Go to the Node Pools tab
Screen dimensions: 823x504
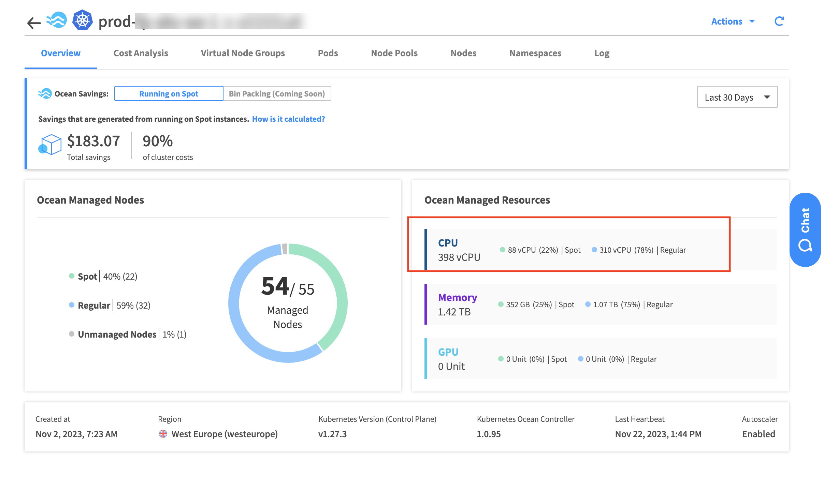point(394,53)
